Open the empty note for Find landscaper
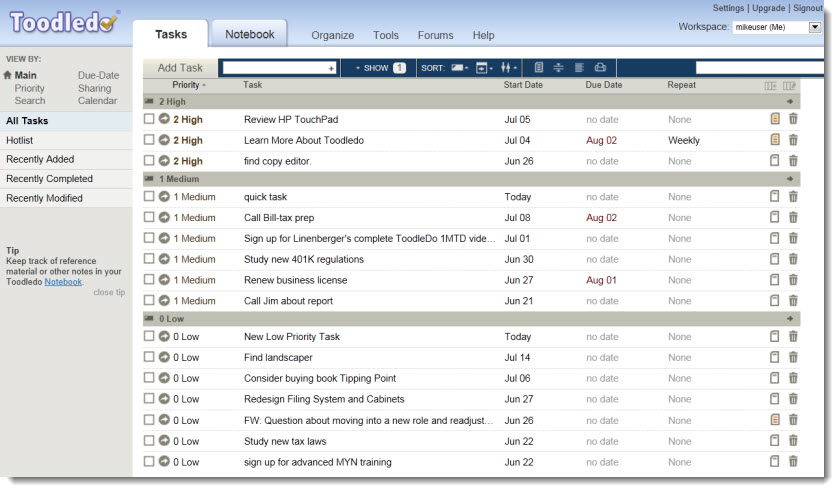 coord(774,358)
